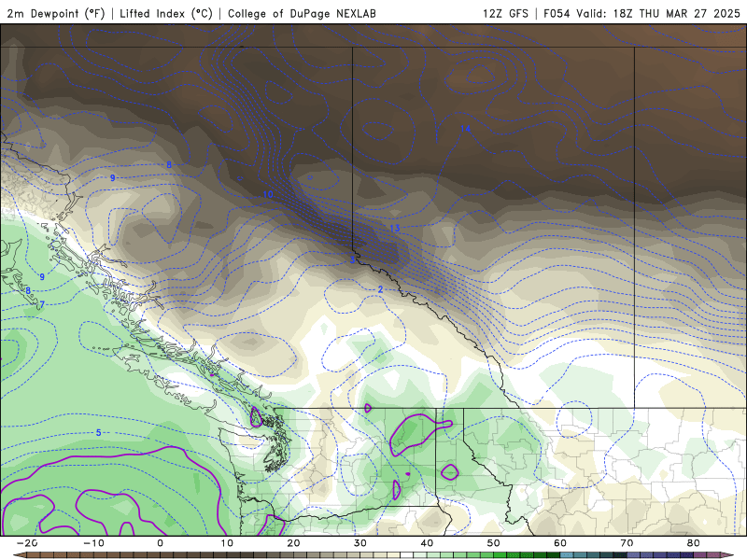
Task: Select the 'Lifted Index (°C)' header label
Action: 166,14
